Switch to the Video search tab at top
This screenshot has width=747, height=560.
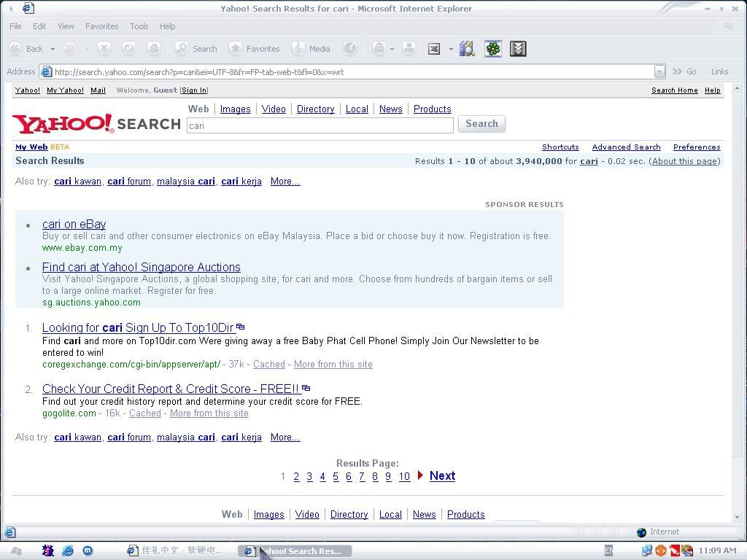[274, 109]
